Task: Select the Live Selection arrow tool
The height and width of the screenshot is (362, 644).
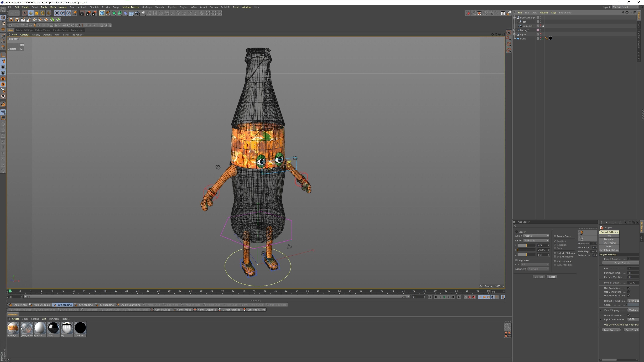Action: [25, 13]
